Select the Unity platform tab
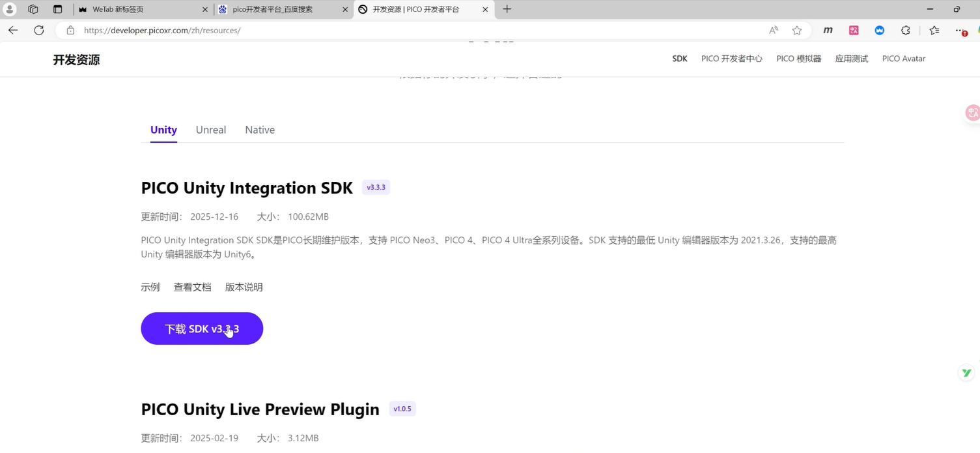The height and width of the screenshot is (453, 980). tap(163, 130)
